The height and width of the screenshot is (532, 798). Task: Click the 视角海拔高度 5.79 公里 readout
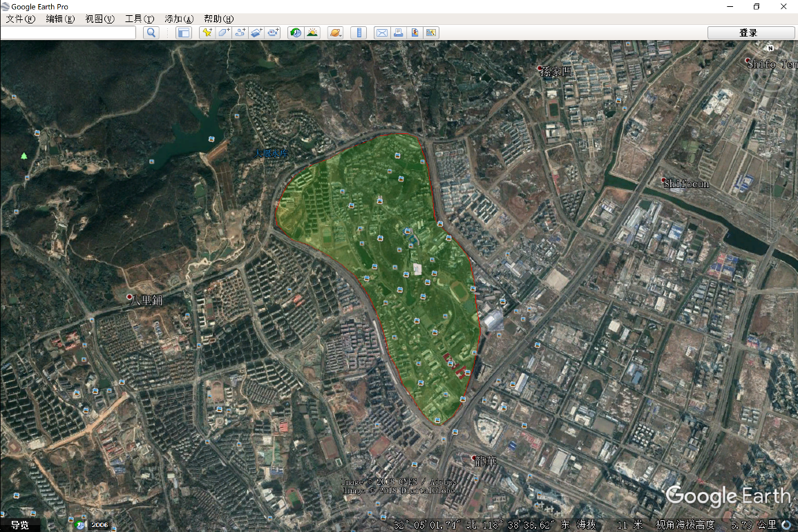[x=716, y=524]
